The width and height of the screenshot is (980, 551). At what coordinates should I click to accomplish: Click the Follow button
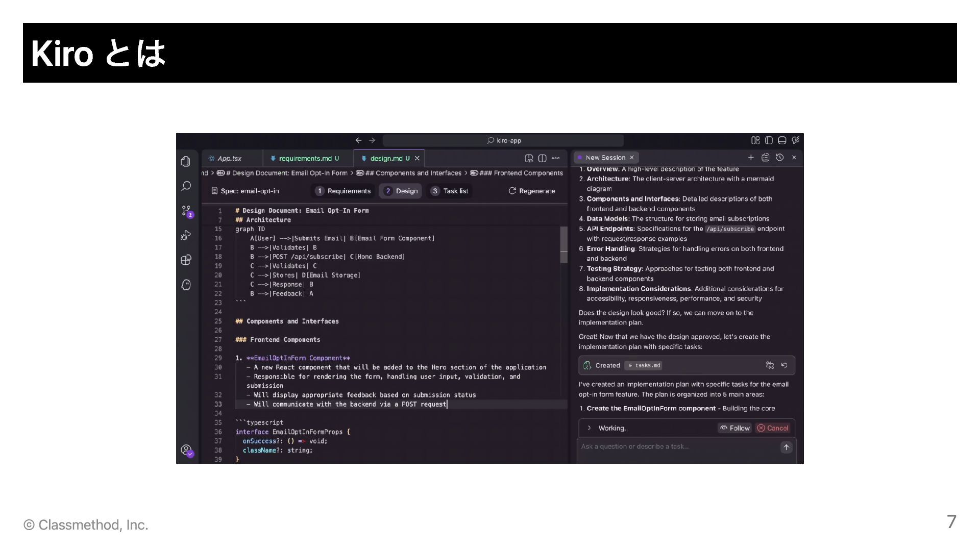coord(735,428)
